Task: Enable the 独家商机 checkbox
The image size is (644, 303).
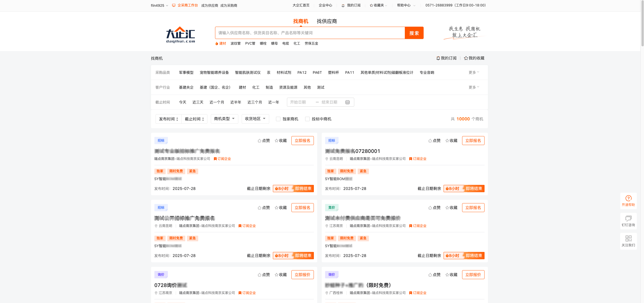Action: pyautogui.click(x=278, y=119)
